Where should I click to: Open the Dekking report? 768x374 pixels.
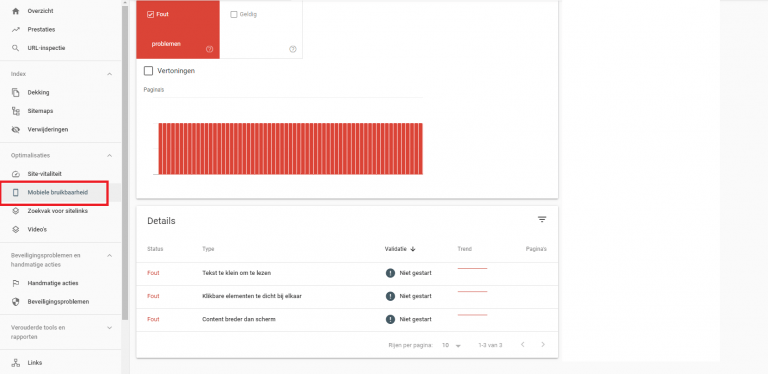click(x=38, y=93)
